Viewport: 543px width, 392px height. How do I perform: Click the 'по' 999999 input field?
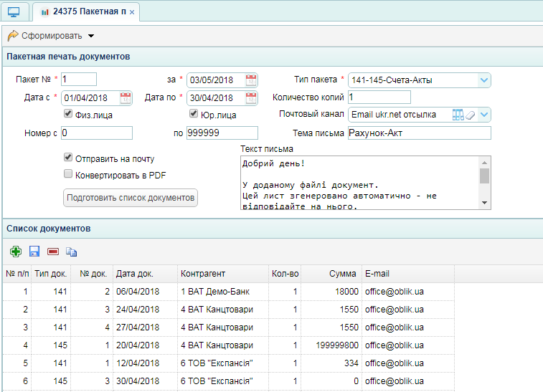pos(222,133)
